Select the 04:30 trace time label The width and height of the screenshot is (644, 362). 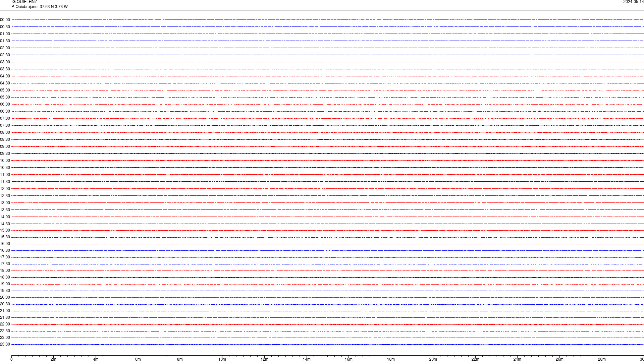pos(5,83)
